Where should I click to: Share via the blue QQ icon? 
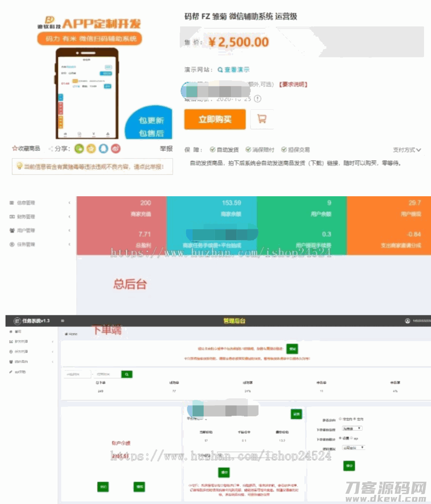(103, 149)
